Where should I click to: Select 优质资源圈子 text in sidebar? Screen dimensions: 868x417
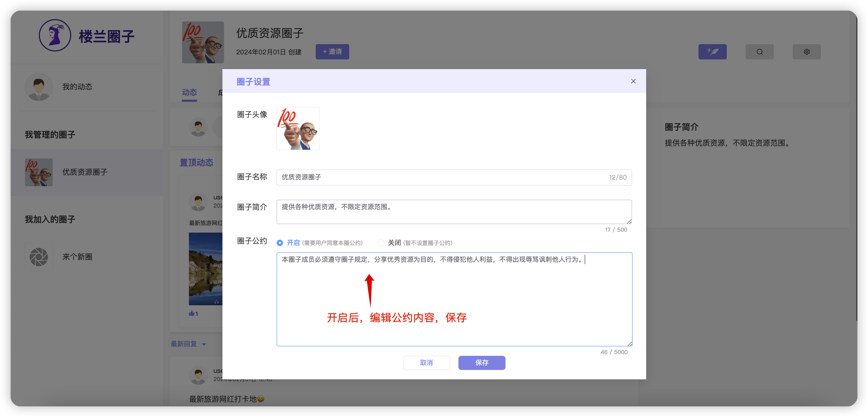[85, 172]
